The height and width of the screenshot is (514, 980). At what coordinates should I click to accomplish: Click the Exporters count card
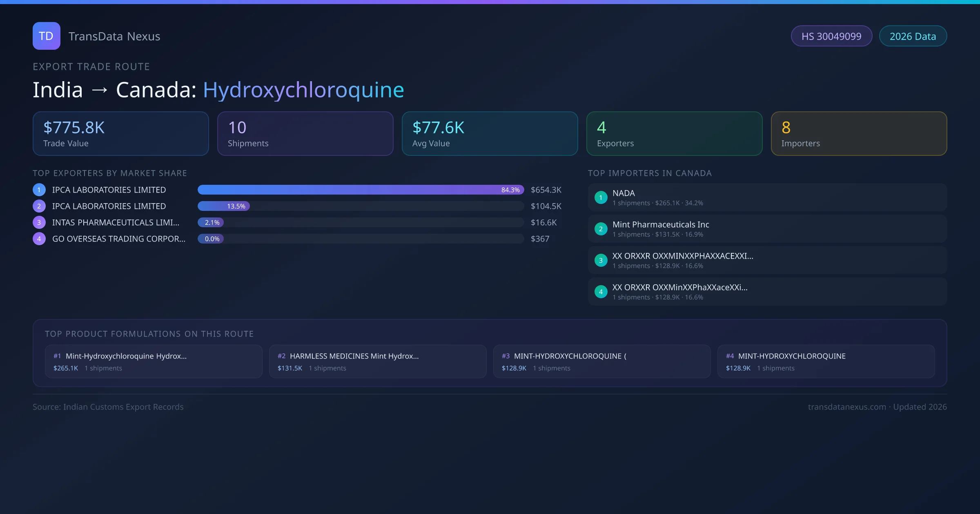[674, 133]
